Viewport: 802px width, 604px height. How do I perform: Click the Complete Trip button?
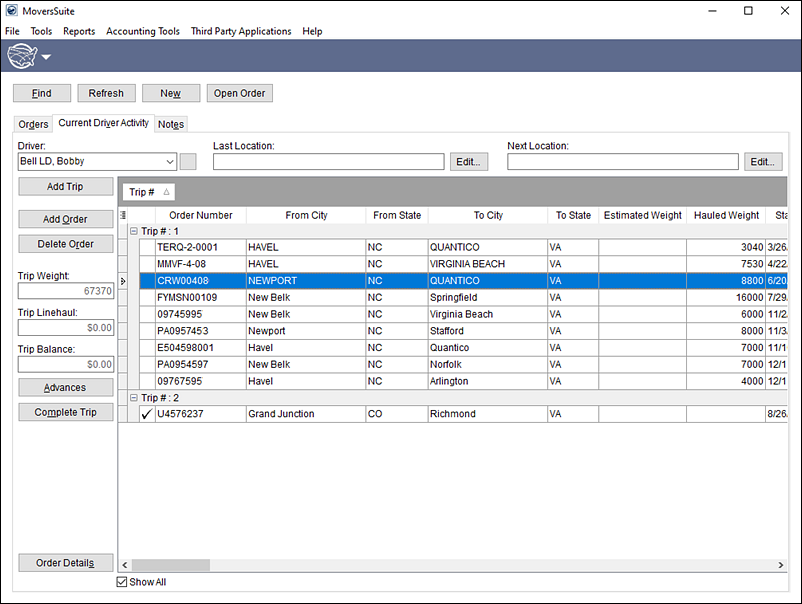point(65,411)
